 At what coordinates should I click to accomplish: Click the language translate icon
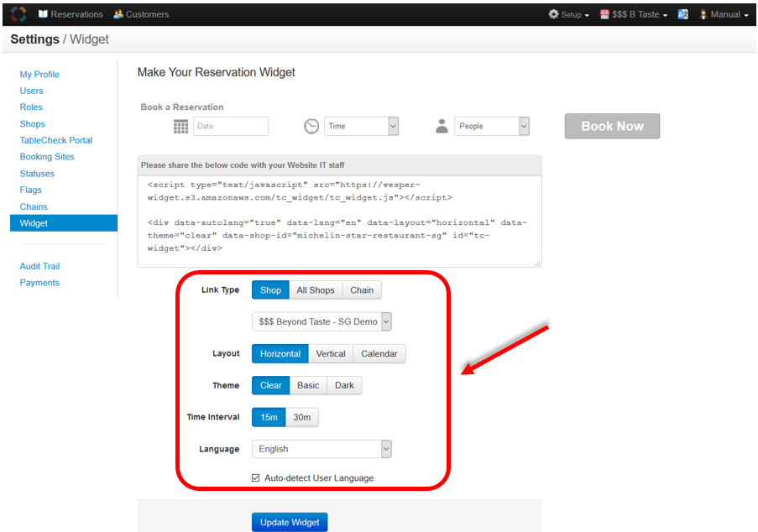[682, 14]
